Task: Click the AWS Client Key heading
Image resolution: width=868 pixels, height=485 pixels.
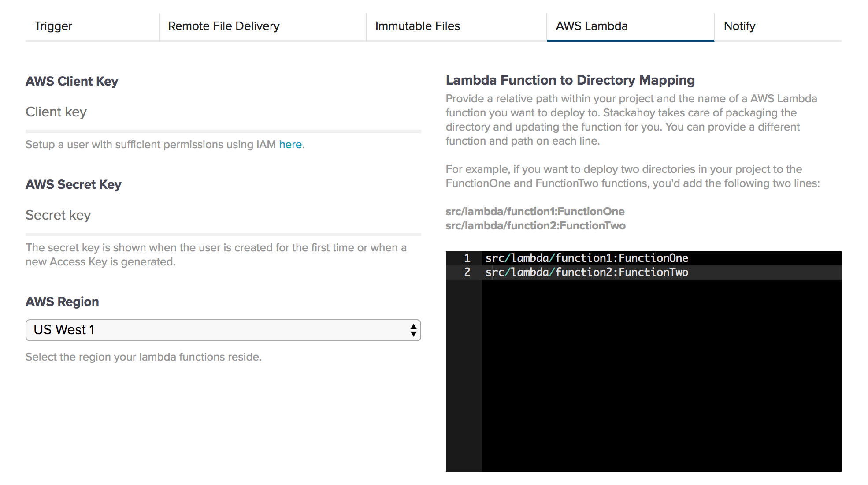Action: point(72,82)
